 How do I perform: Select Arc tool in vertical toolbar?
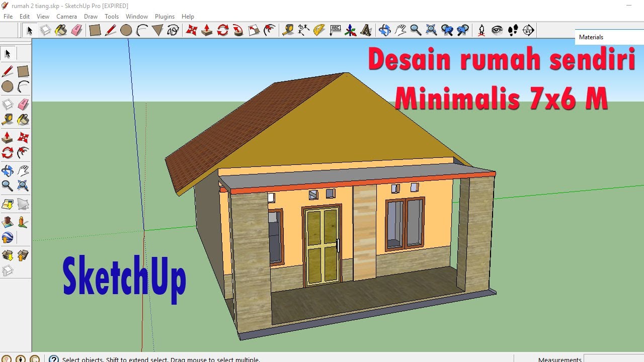23,86
